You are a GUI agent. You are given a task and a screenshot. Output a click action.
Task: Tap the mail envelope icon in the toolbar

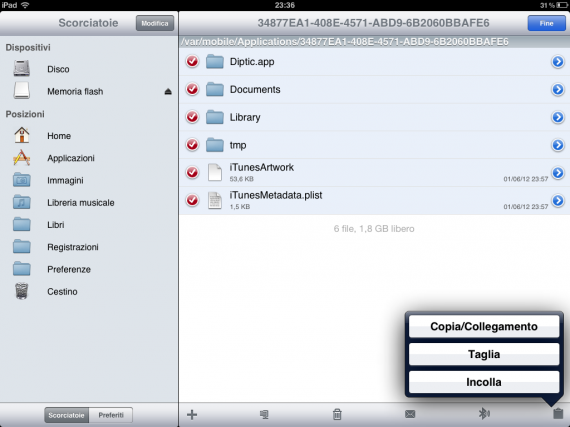click(410, 414)
